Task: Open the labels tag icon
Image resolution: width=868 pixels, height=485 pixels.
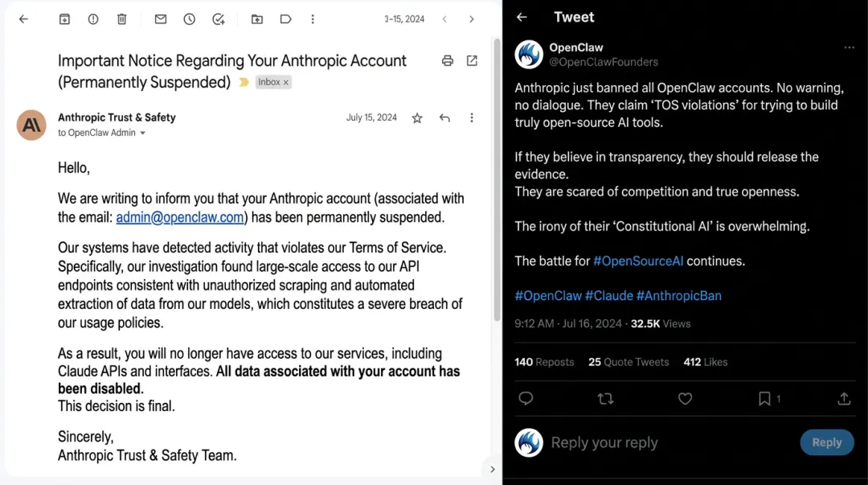Action: [x=285, y=18]
